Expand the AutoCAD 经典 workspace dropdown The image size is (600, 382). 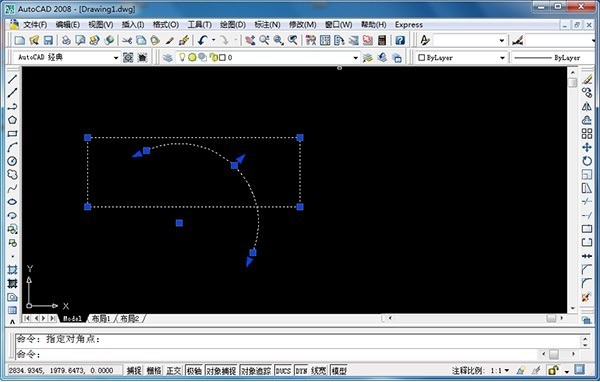pos(116,58)
